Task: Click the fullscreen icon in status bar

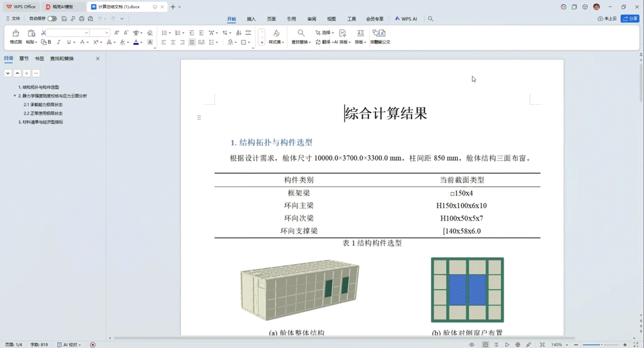Action: point(636,345)
